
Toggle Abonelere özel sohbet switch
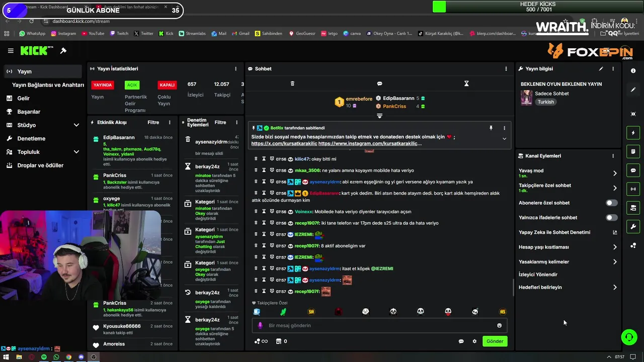coord(611,203)
